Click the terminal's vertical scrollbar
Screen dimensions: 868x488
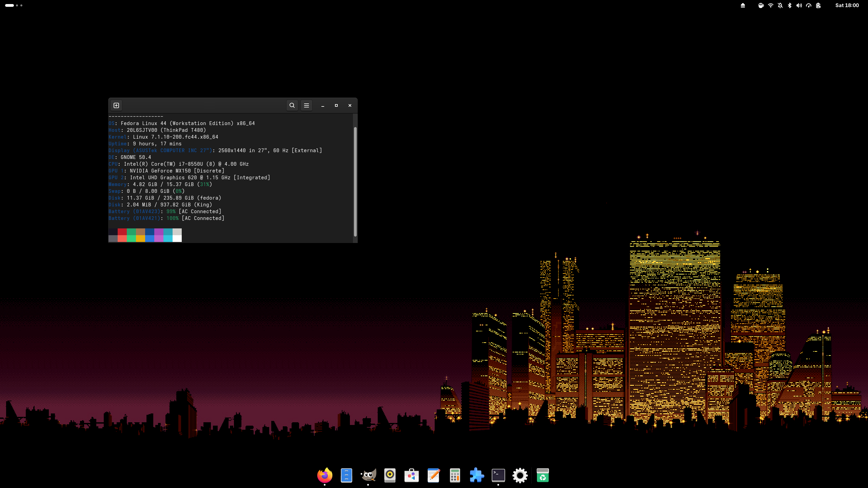[355, 182]
